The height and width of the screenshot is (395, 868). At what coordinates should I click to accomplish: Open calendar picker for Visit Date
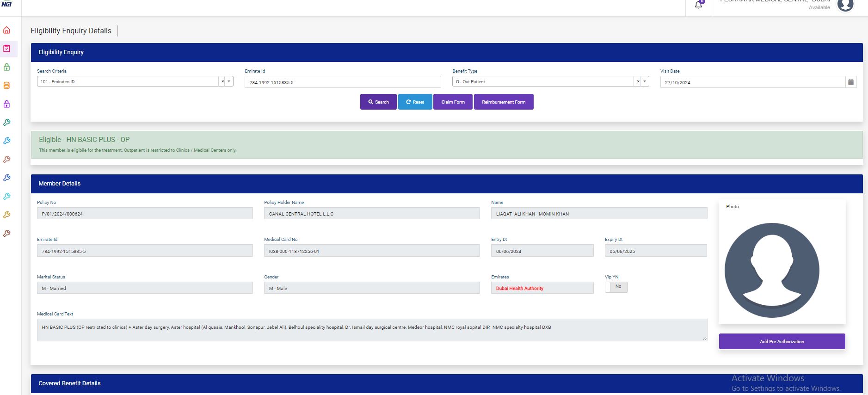click(850, 82)
